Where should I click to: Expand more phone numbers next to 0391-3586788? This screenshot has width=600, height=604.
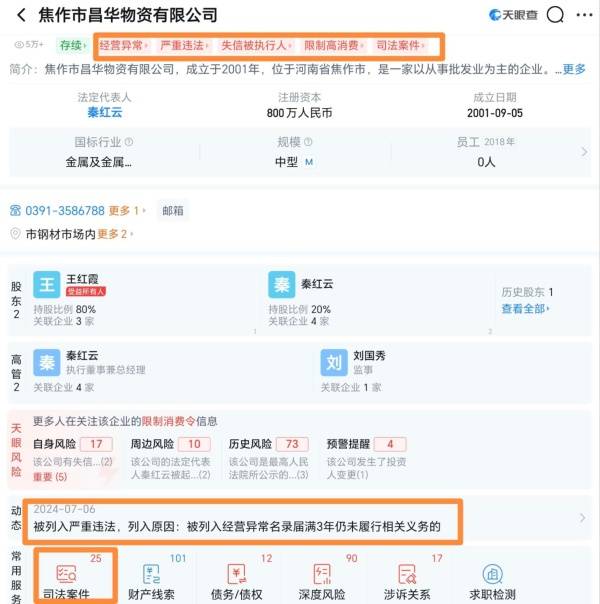(122, 211)
